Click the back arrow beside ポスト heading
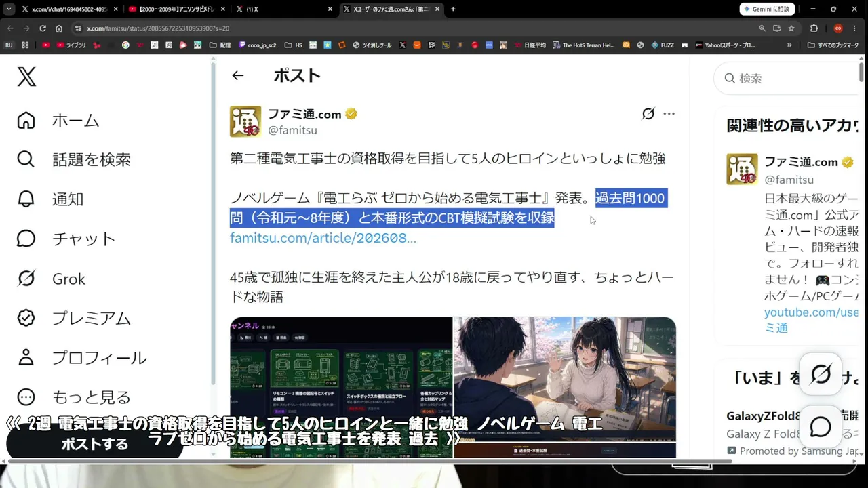 (237, 75)
